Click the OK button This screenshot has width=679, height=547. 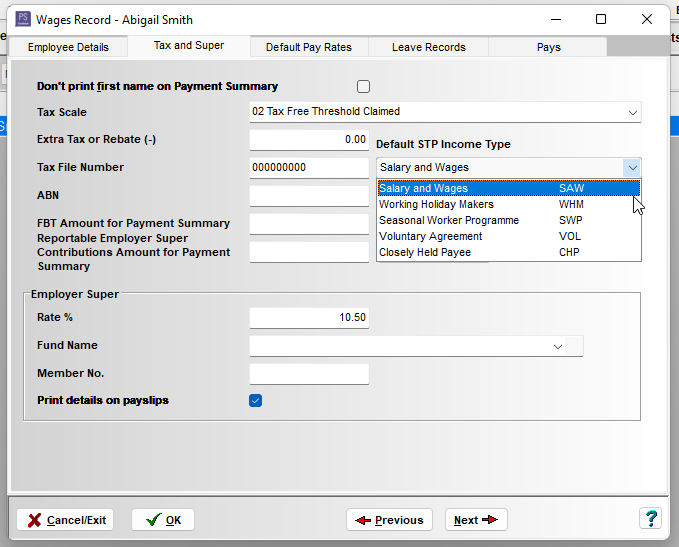163,520
